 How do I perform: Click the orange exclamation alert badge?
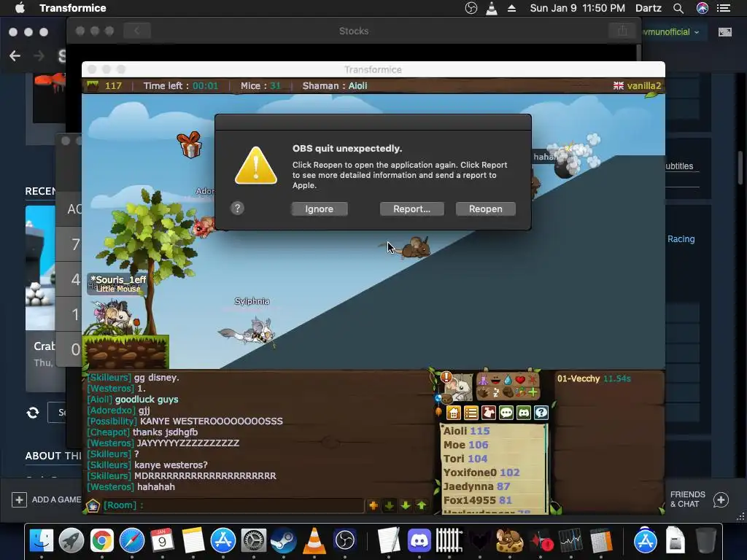pos(446,377)
